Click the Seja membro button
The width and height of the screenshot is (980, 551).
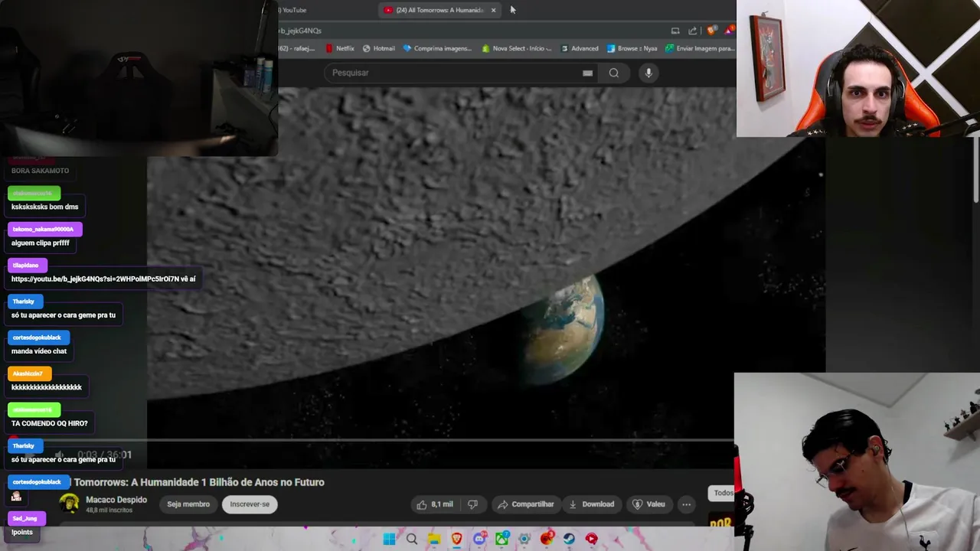(188, 504)
